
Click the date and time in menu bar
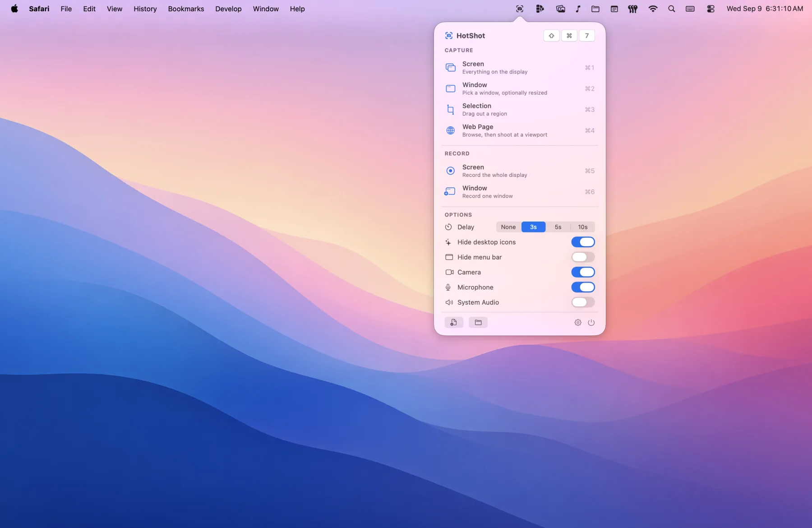(765, 9)
